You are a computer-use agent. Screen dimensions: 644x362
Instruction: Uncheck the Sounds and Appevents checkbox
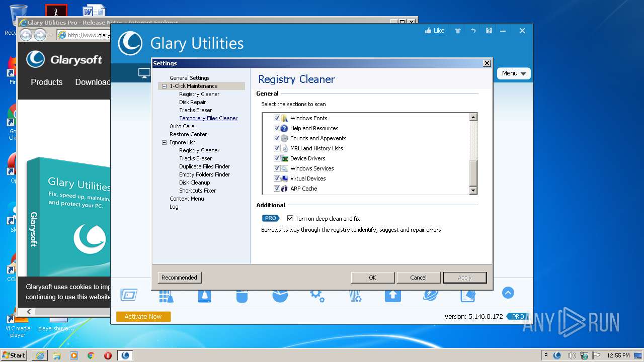point(277,138)
